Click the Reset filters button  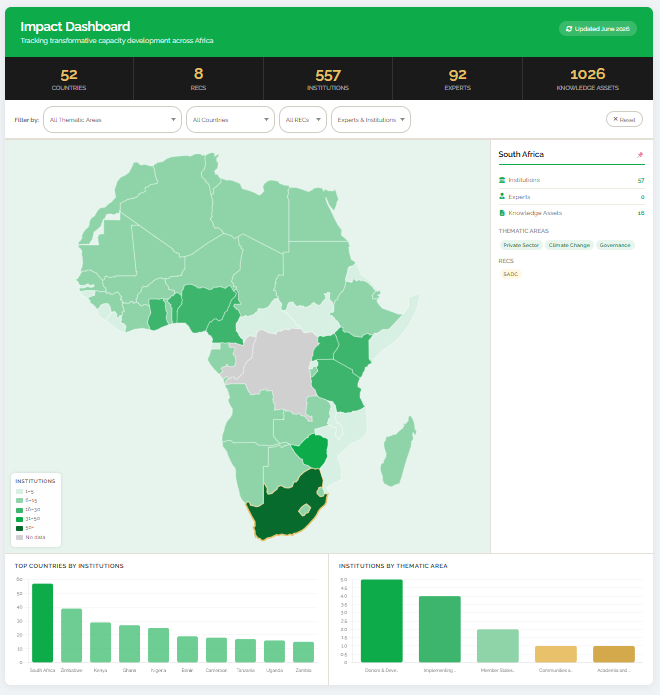(x=624, y=119)
